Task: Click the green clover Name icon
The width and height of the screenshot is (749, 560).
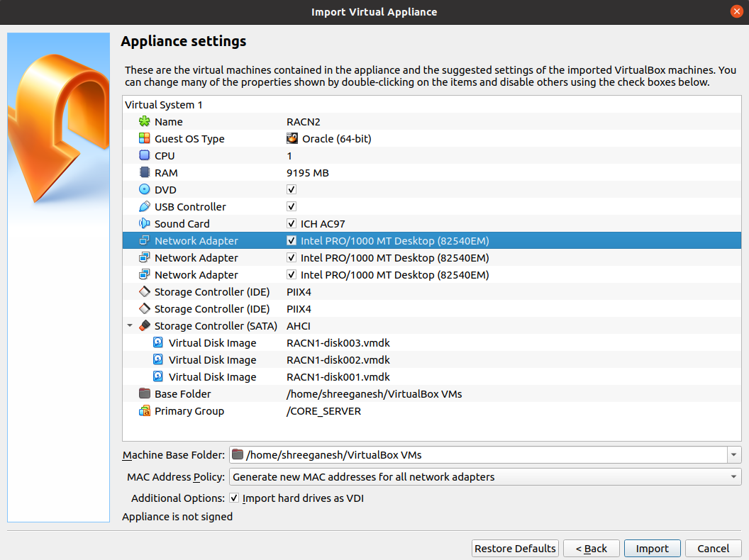Action: click(144, 122)
